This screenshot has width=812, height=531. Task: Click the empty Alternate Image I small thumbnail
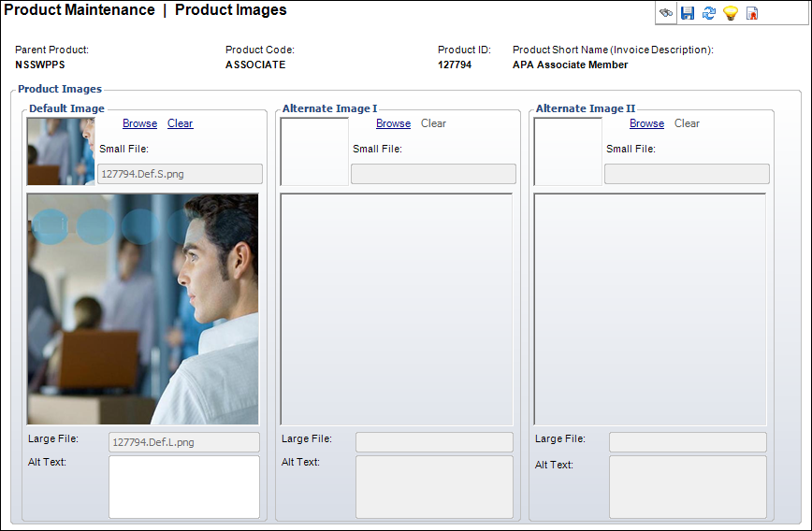click(x=314, y=151)
